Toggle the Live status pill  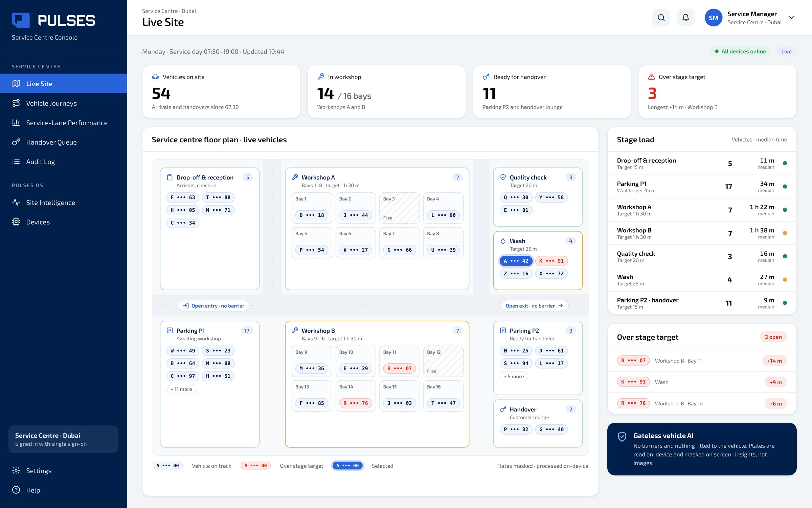click(786, 51)
